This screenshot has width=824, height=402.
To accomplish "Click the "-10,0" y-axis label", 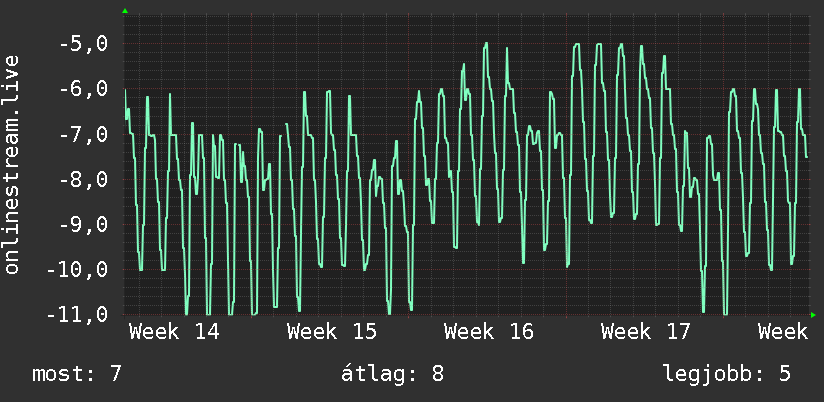I will [x=77, y=270].
